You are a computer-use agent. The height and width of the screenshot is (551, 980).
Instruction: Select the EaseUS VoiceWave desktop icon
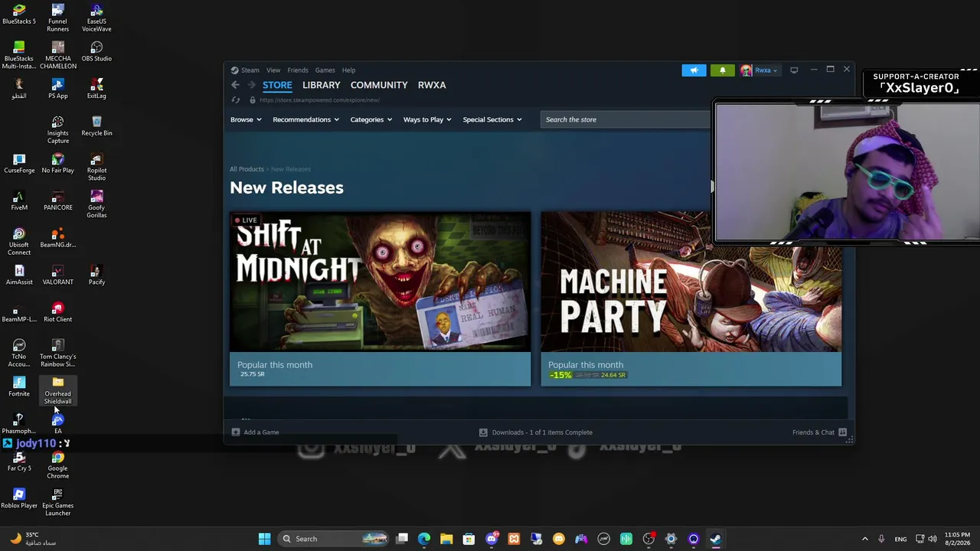[x=96, y=18]
